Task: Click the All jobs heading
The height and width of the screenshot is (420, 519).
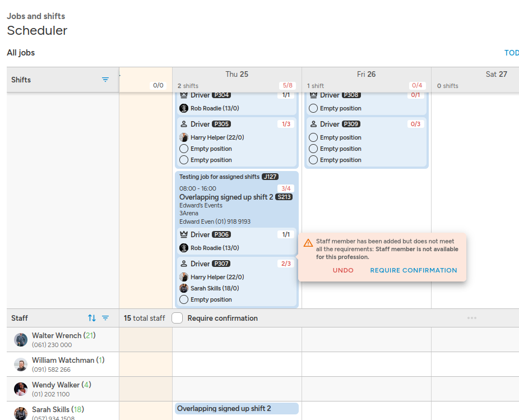Action: pos(21,53)
